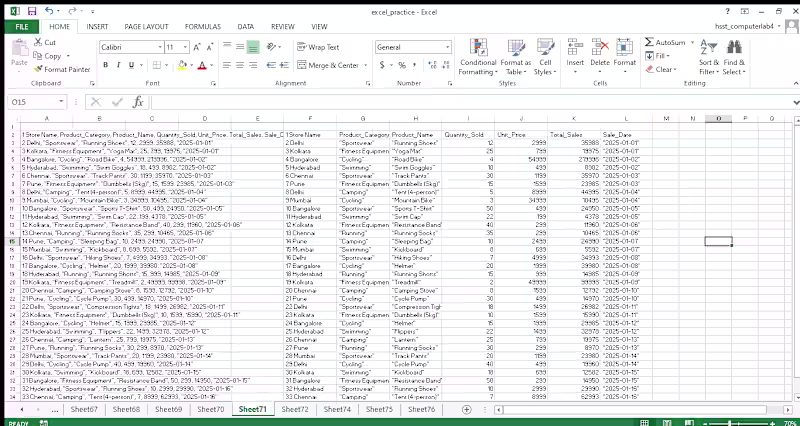Click the Copy icon
800x426 pixels.
[x=38, y=56]
